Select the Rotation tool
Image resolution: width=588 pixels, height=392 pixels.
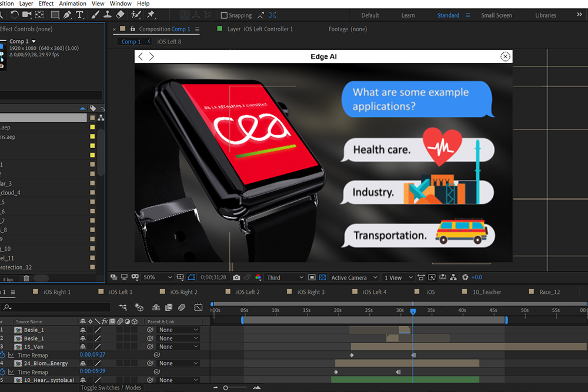tap(14, 15)
